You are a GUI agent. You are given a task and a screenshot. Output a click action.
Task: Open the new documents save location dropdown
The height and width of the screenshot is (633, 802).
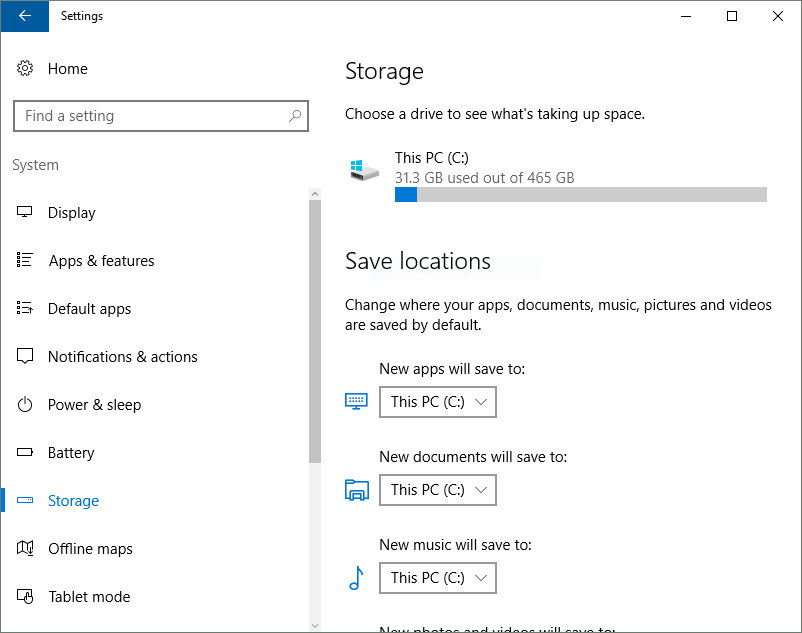(x=437, y=490)
